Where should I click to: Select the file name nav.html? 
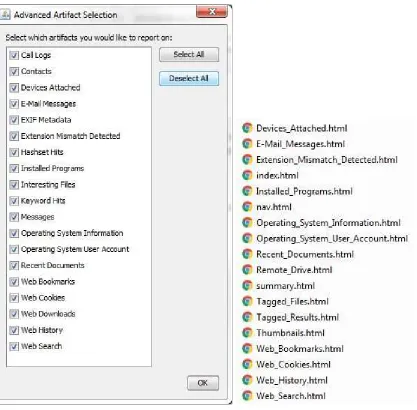click(274, 207)
